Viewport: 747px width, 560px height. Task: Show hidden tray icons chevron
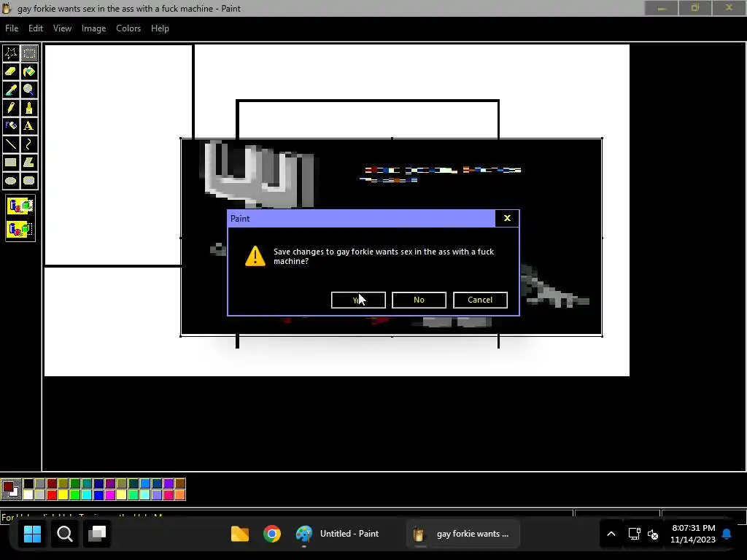[611, 534]
